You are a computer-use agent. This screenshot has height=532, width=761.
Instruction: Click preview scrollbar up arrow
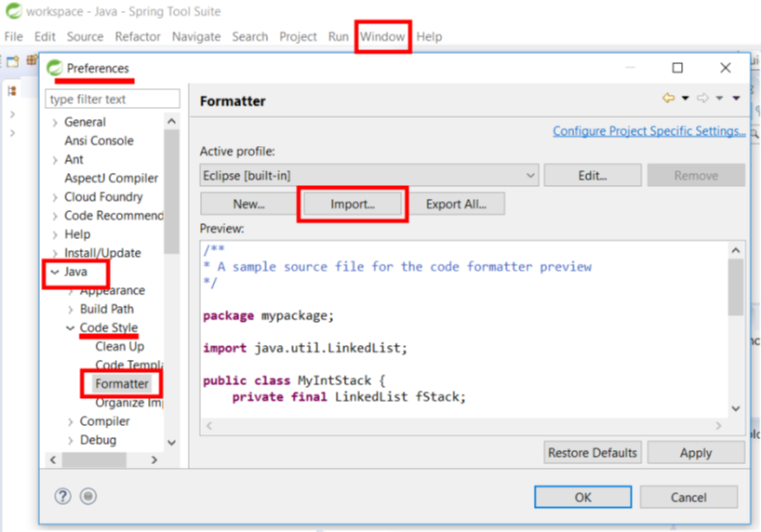point(736,250)
